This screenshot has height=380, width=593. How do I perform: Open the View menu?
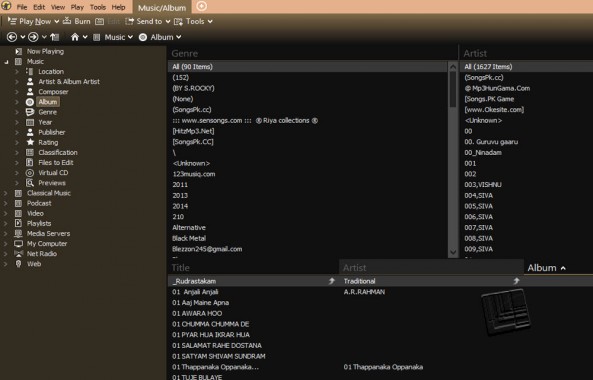pos(58,7)
